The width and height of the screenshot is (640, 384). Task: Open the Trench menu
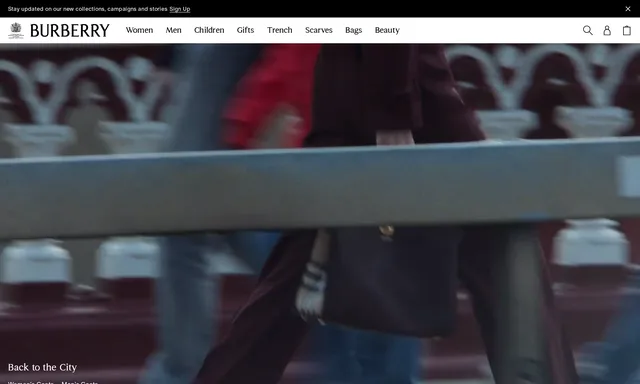click(280, 30)
